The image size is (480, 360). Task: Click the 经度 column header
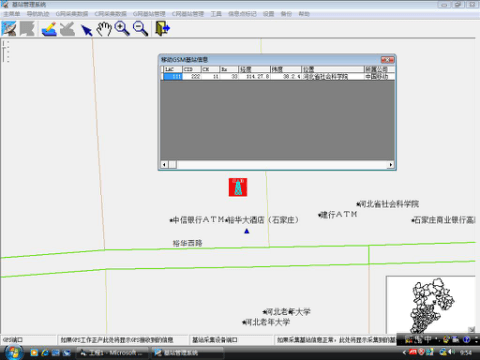click(x=255, y=69)
